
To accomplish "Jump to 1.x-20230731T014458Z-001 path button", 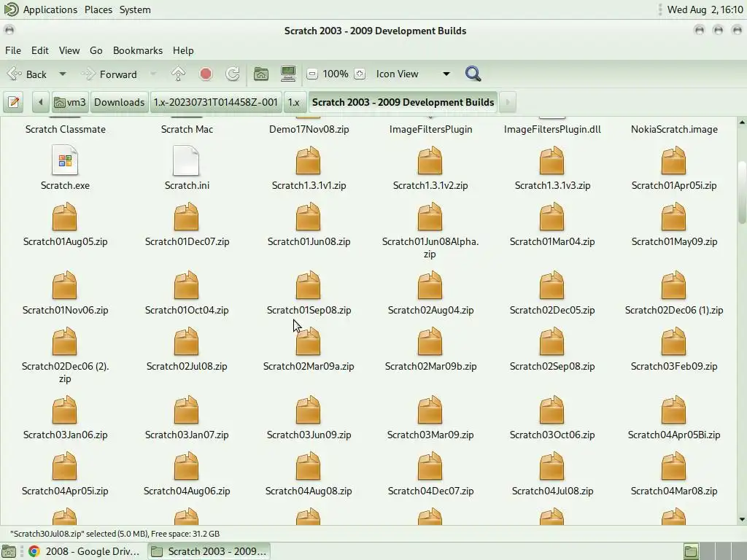I will click(216, 102).
